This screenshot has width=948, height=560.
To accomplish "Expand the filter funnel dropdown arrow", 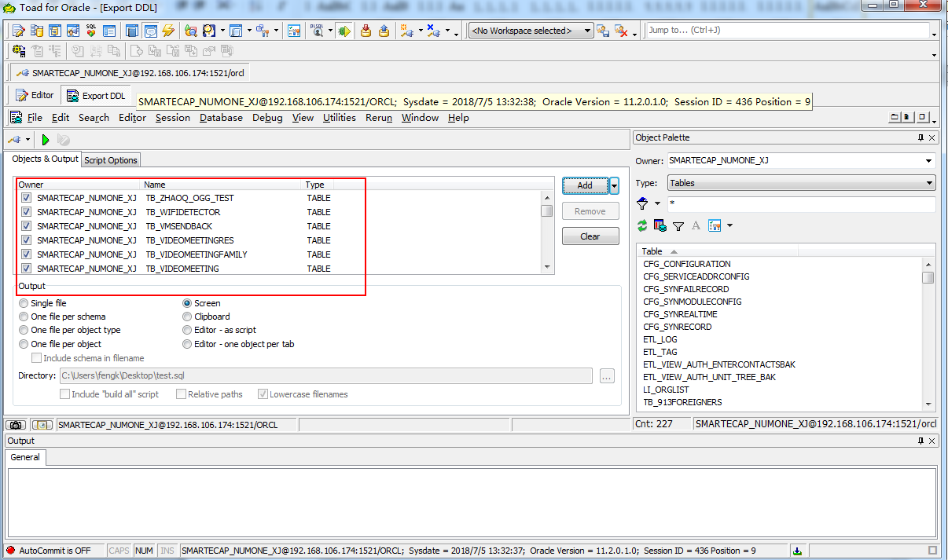I will pyautogui.click(x=657, y=204).
